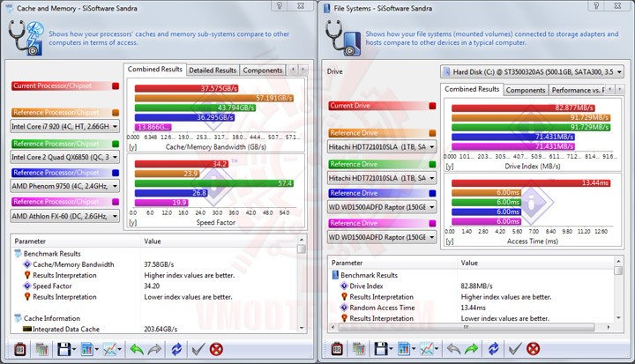
Task: Click the red Cancel X in Cache and Memory toolbar
Action: [x=216, y=349]
